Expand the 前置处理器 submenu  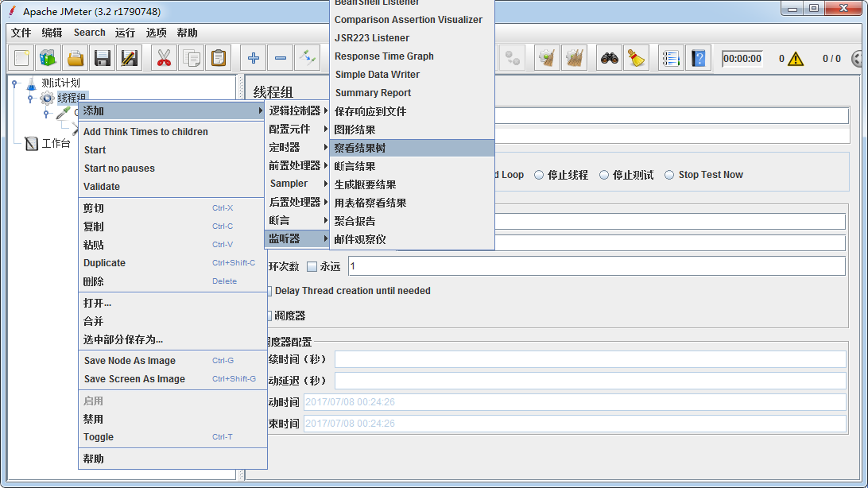click(x=298, y=165)
